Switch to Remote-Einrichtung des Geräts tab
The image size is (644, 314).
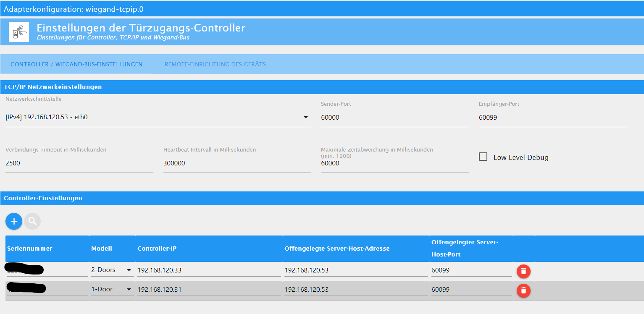tap(215, 64)
